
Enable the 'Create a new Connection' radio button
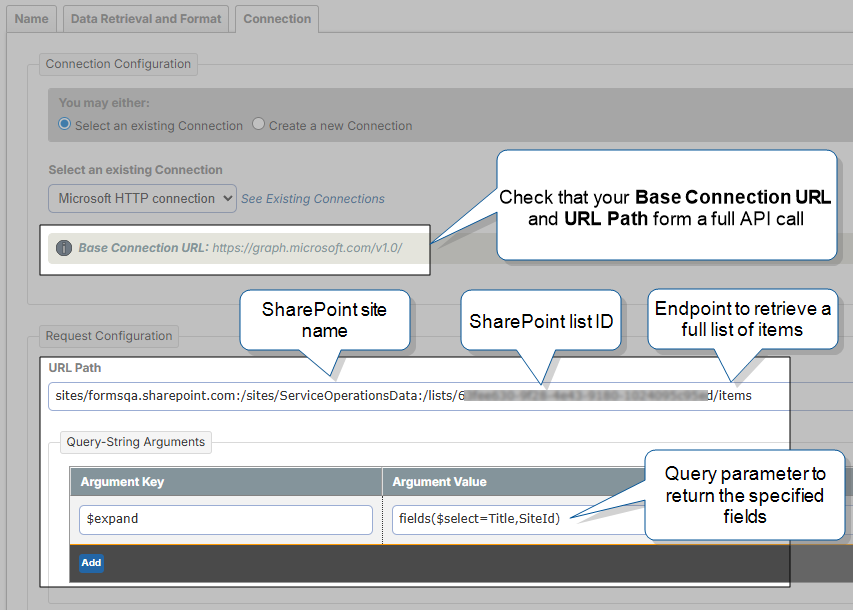click(259, 125)
